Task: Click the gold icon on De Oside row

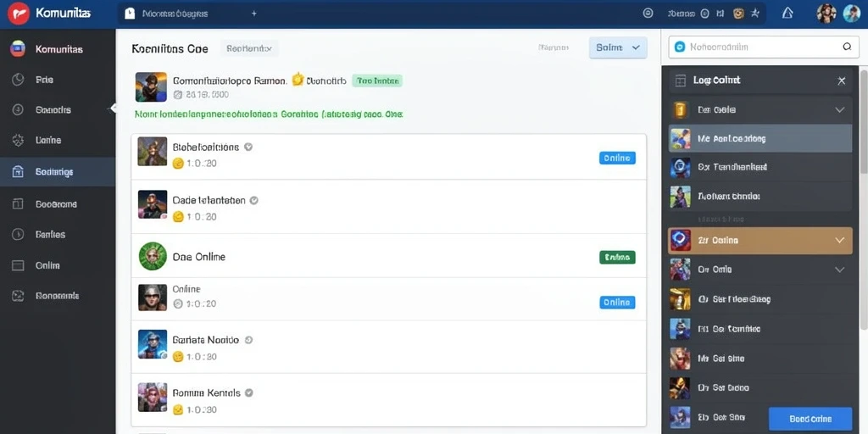Action: click(x=681, y=110)
